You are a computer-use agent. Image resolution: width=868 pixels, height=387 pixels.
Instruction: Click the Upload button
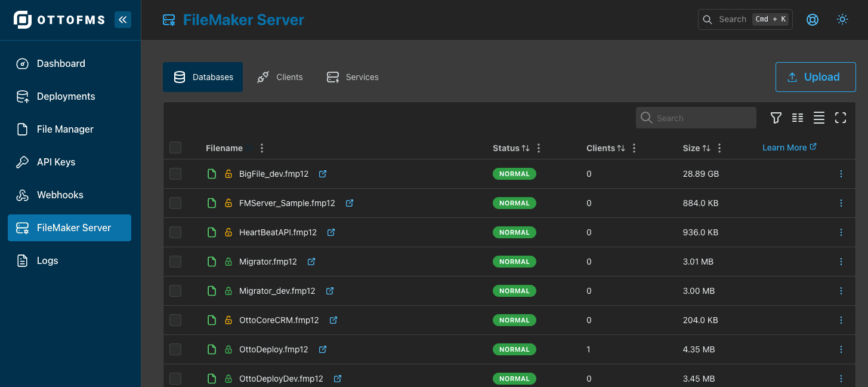[x=816, y=76]
